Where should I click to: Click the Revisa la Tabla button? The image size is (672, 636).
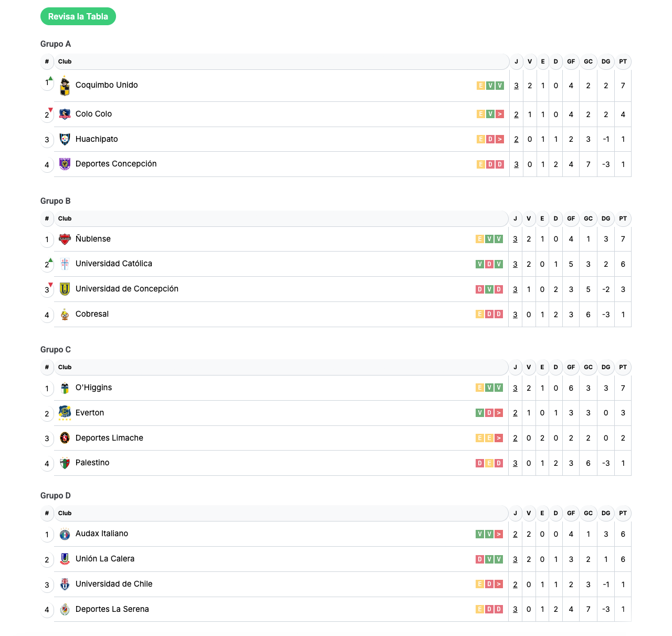pos(78,16)
